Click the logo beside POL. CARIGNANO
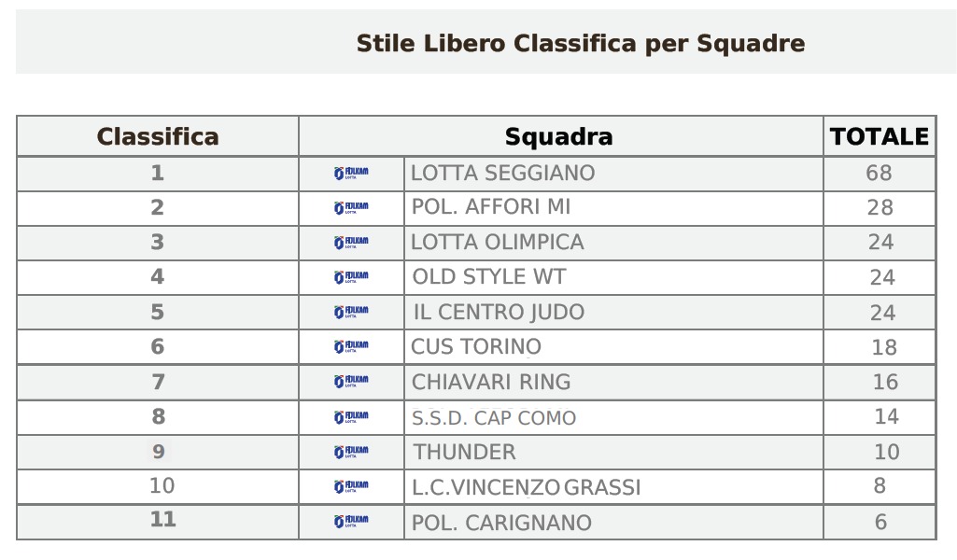 tap(351, 522)
